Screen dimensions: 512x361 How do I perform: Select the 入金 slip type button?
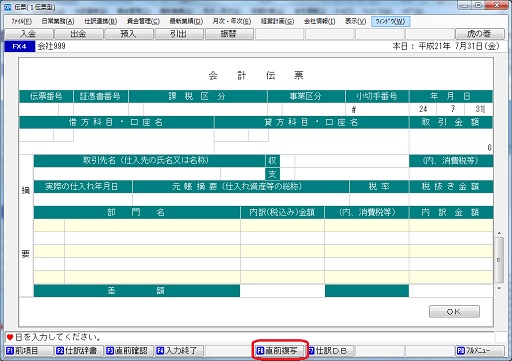[x=29, y=34]
